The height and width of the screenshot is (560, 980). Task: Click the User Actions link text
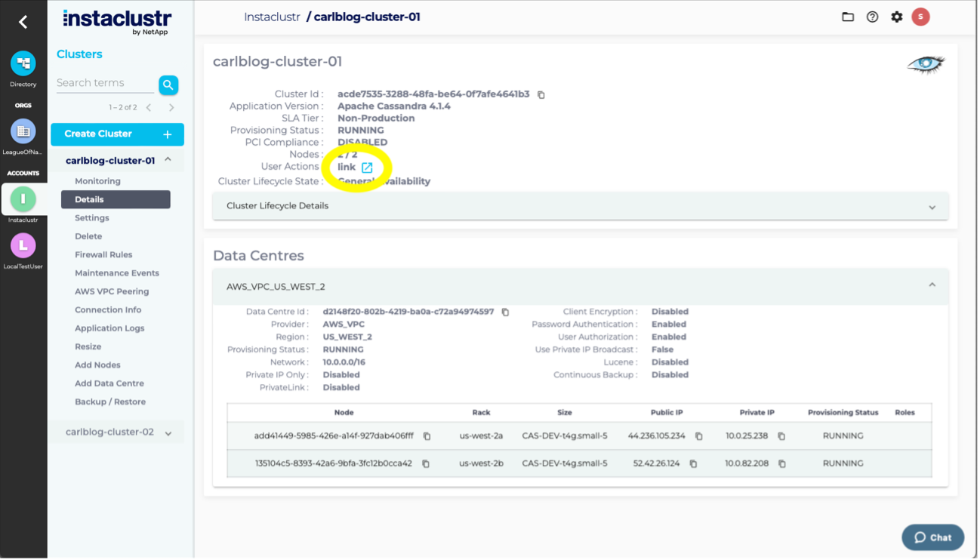click(347, 168)
